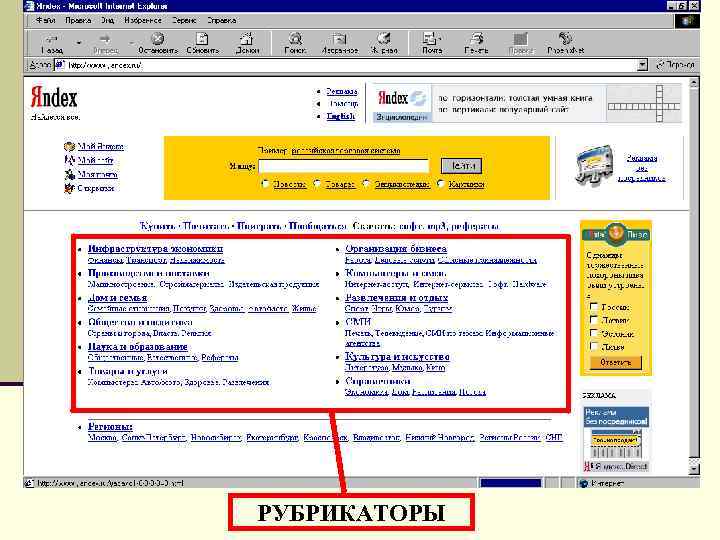This screenshot has height=540, width=720.
Task: Click inside the Yandex search input field
Action: coord(343,166)
